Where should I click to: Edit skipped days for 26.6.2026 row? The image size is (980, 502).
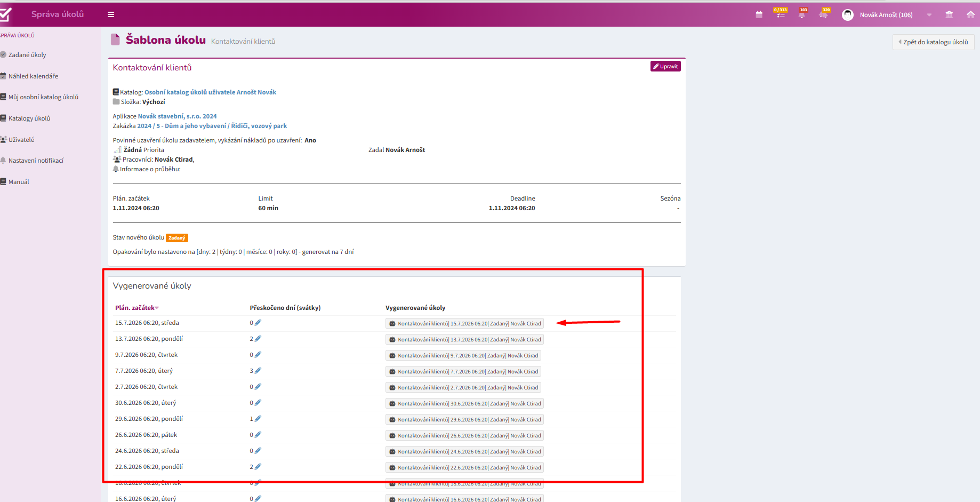pyautogui.click(x=258, y=435)
